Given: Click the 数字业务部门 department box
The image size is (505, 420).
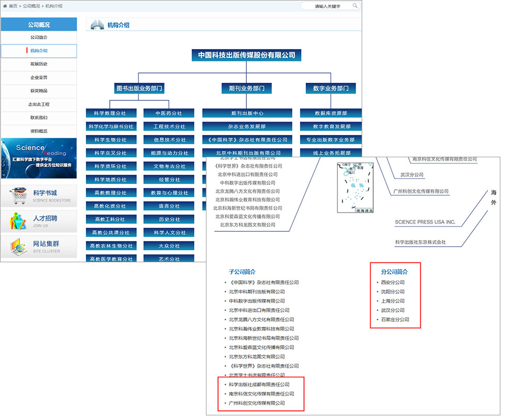Looking at the screenshot, I should [331, 88].
